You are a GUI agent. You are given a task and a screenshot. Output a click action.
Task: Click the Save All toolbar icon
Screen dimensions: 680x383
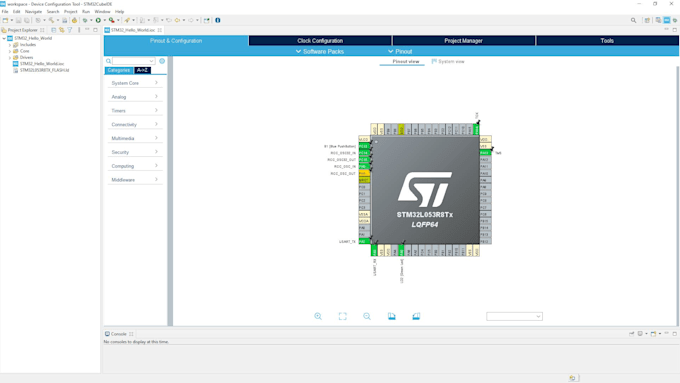coord(26,20)
